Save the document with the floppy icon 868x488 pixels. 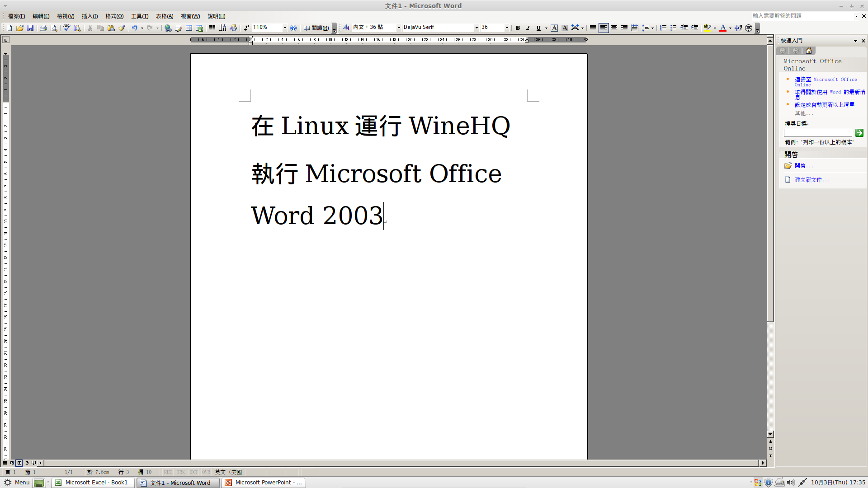click(30, 28)
